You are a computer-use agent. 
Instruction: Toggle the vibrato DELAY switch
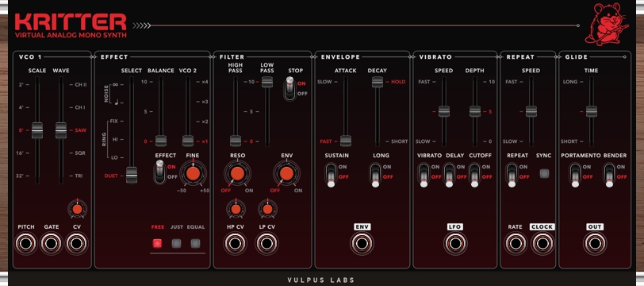450,175
